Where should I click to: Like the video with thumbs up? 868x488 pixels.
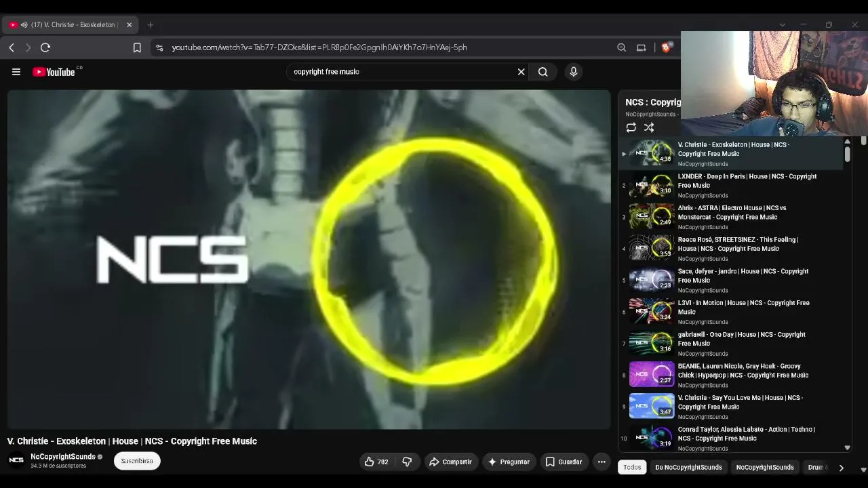tap(376, 462)
